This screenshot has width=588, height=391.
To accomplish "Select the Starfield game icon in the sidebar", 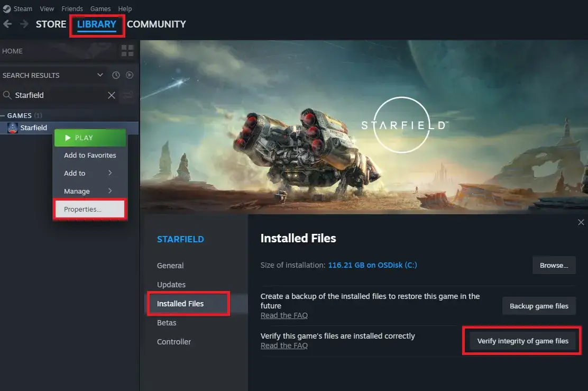I will pyautogui.click(x=13, y=128).
